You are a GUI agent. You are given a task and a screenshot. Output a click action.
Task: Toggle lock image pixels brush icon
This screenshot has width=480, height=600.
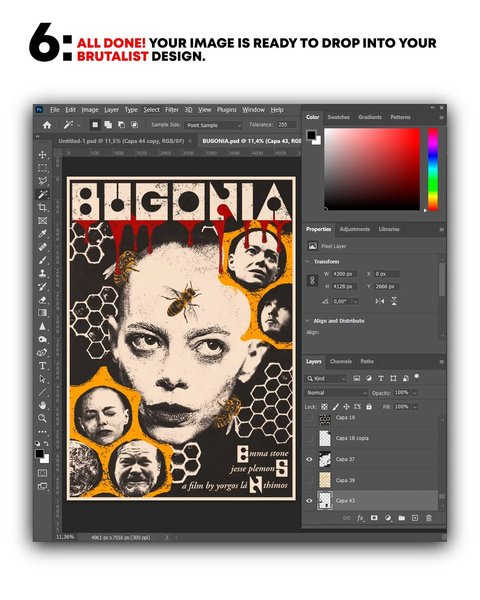click(x=335, y=407)
